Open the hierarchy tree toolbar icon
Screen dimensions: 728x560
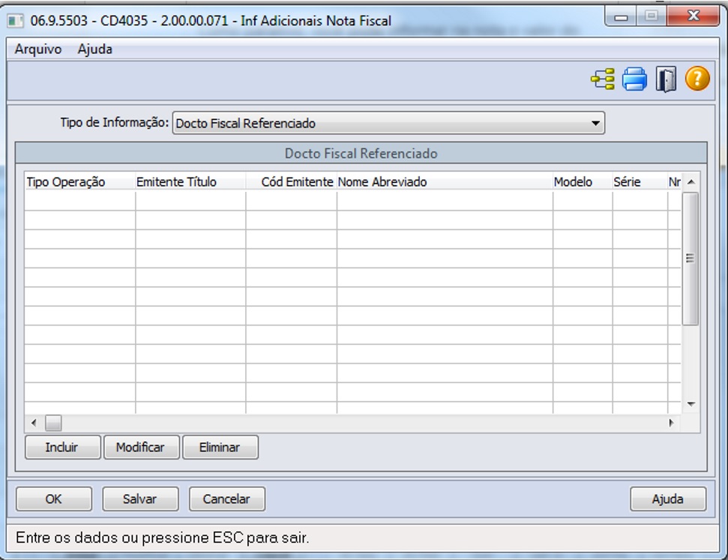pos(603,79)
